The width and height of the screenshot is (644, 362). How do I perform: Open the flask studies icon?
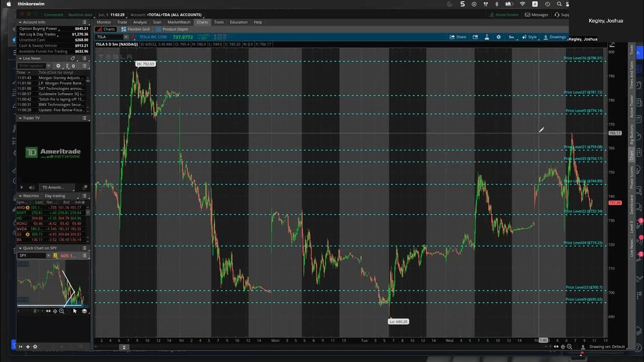click(x=487, y=37)
